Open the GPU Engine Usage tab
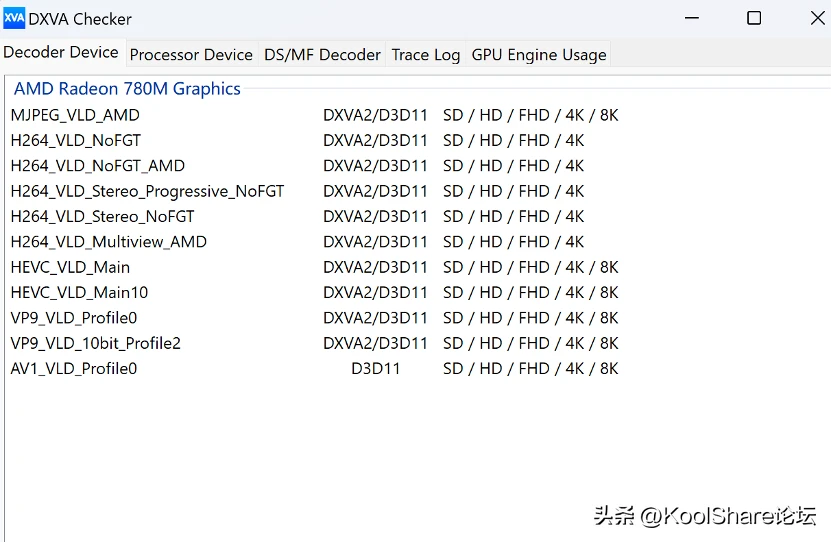The image size is (832, 542). (538, 54)
